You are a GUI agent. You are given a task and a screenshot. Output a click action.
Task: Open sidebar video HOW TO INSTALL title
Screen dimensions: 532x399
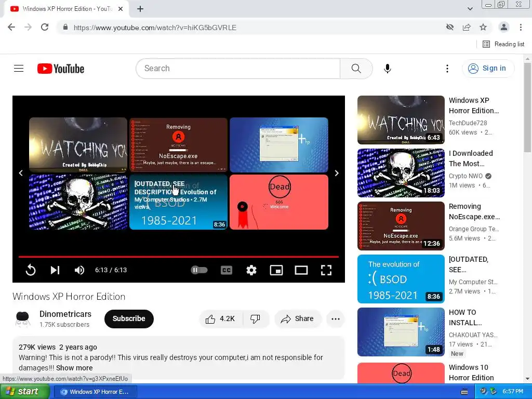coord(465,317)
